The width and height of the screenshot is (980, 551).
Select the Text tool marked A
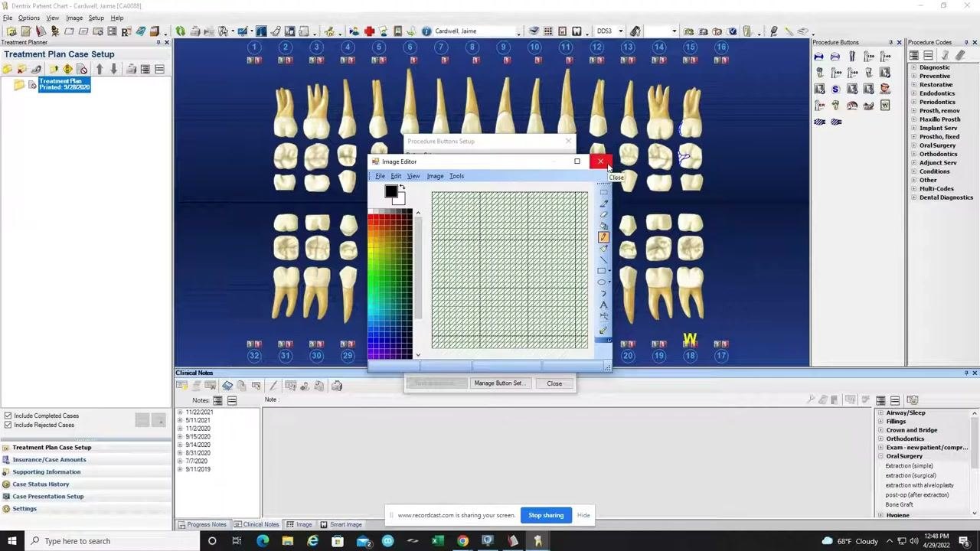pyautogui.click(x=603, y=305)
